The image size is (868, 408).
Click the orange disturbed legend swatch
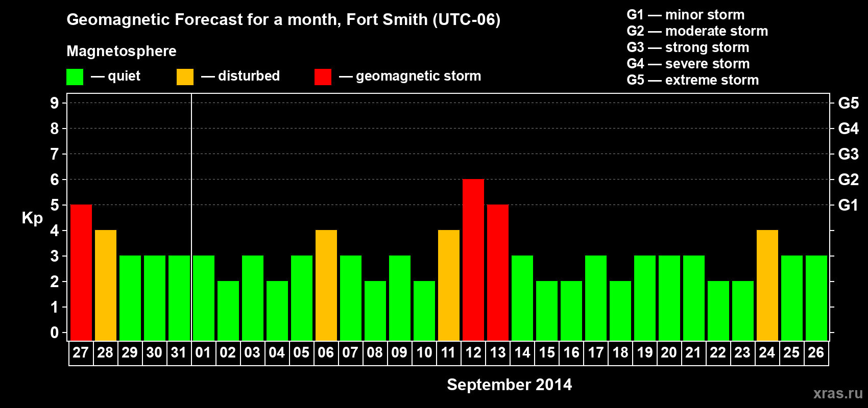coord(185,77)
